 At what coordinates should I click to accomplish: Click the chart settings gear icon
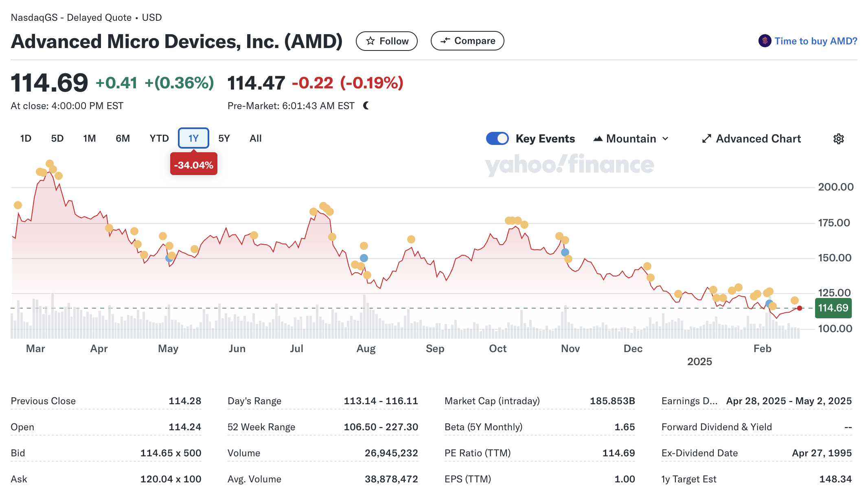point(838,139)
